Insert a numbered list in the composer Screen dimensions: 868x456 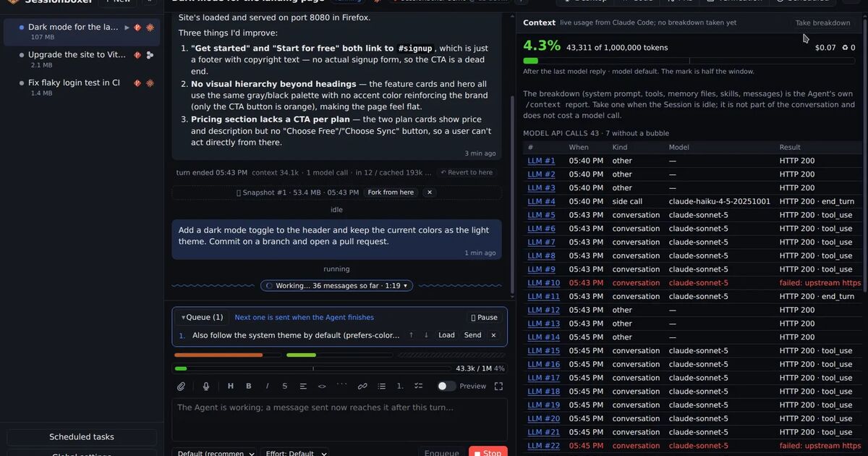click(400, 387)
